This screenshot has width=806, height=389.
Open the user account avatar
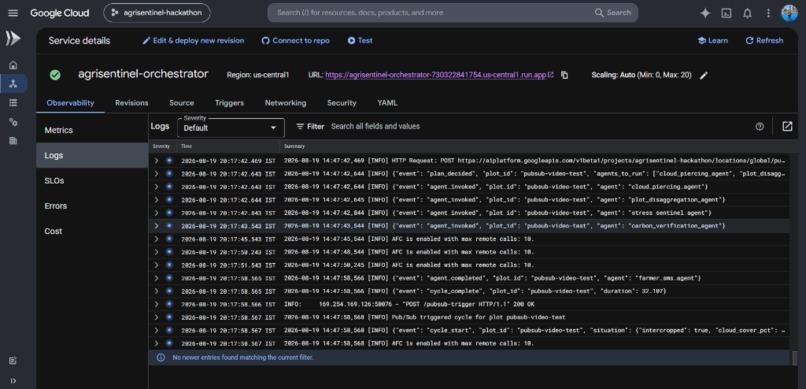789,13
